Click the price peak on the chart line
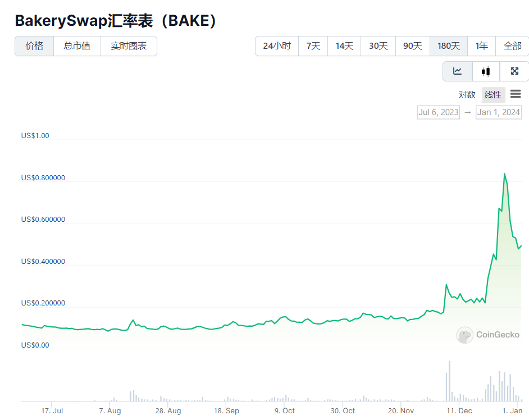This screenshot has width=529, height=420. pos(504,174)
